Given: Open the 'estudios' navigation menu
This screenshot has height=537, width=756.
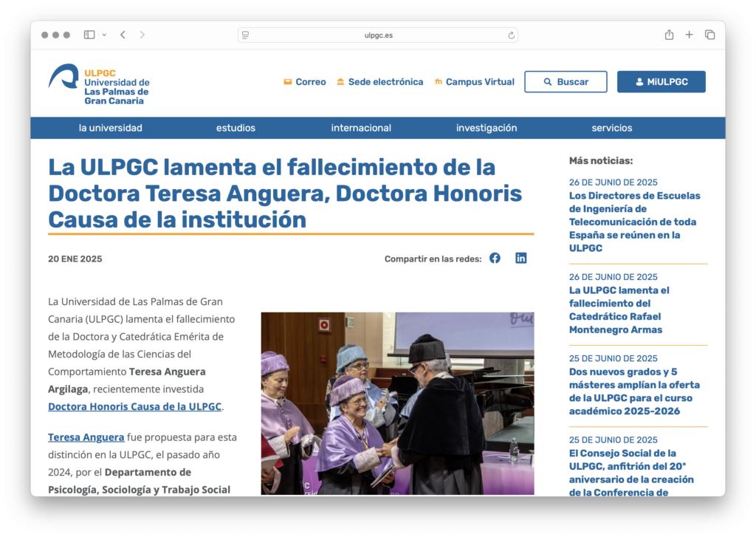Looking at the screenshot, I should (x=236, y=128).
